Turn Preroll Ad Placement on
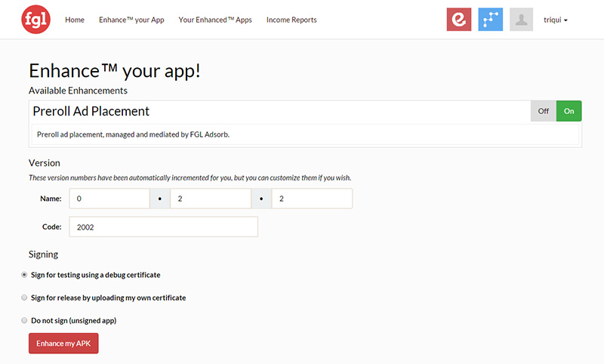 (569, 111)
